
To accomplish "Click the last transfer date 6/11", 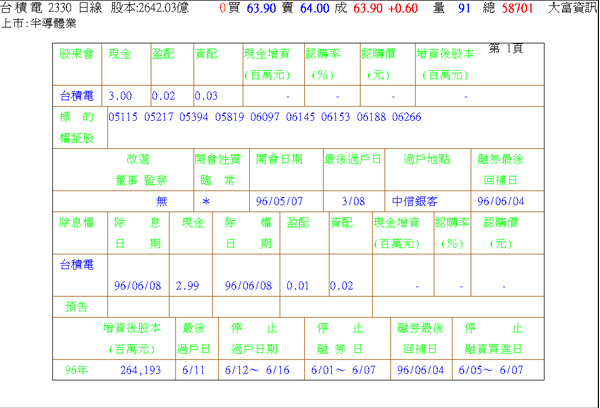I will pos(193,370).
